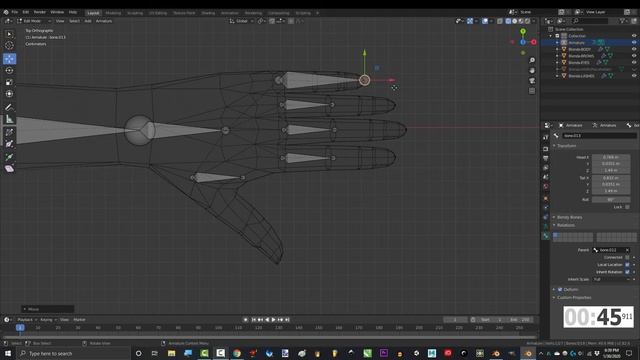The width and height of the screenshot is (640, 360).
Task: Toggle viewport gizmos
Action: (x=470, y=21)
